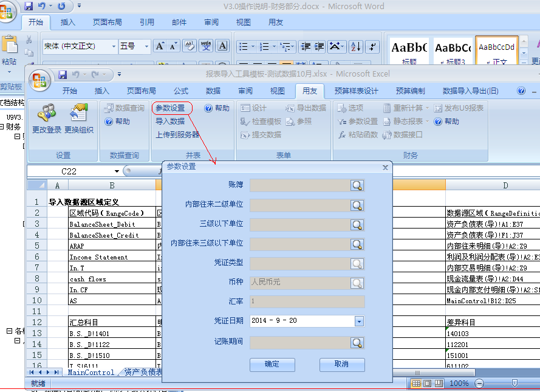540x392 pixels.
Task: Click Word clear formatting icon
Action: (x=190, y=46)
